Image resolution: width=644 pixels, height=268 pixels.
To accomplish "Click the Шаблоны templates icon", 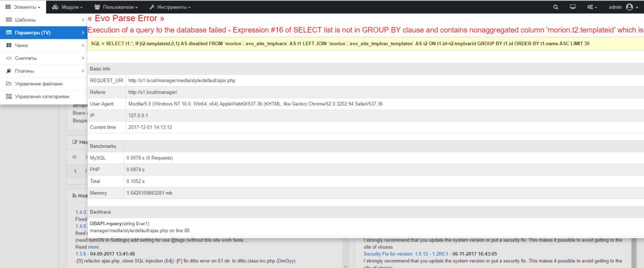I will click(9, 20).
